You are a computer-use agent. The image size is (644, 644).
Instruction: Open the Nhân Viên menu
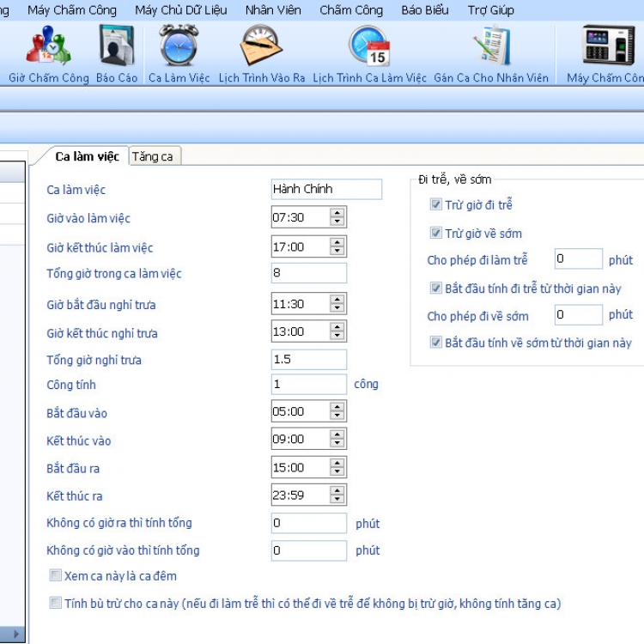[272, 10]
